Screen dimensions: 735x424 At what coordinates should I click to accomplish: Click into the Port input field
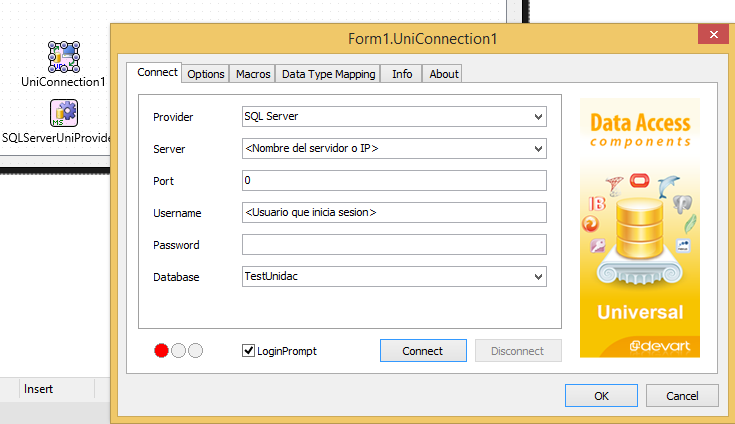394,181
